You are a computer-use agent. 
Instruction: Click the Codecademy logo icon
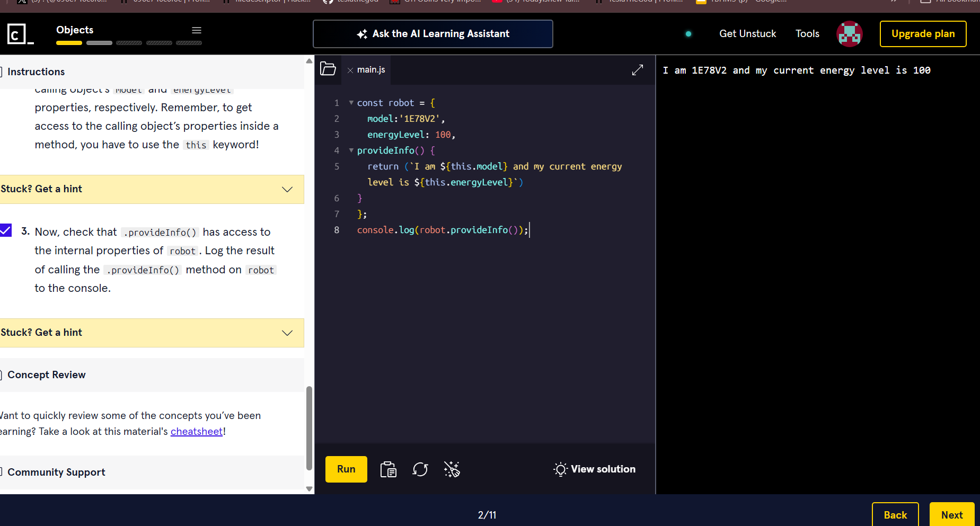click(20, 34)
